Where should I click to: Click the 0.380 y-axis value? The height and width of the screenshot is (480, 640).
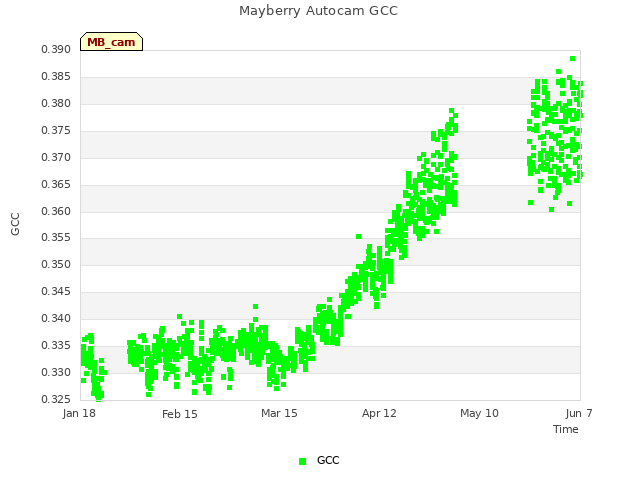(56, 103)
